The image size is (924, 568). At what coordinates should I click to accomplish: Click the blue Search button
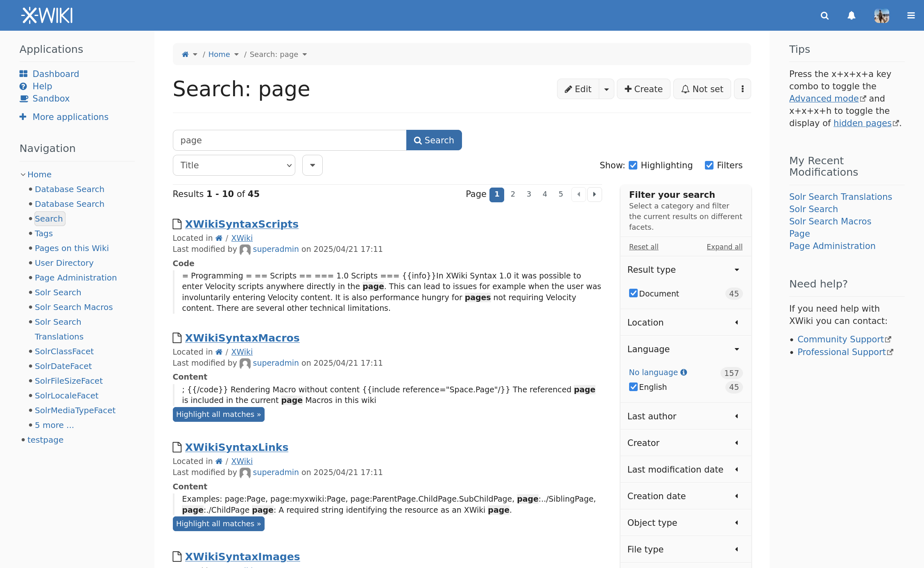(x=434, y=140)
